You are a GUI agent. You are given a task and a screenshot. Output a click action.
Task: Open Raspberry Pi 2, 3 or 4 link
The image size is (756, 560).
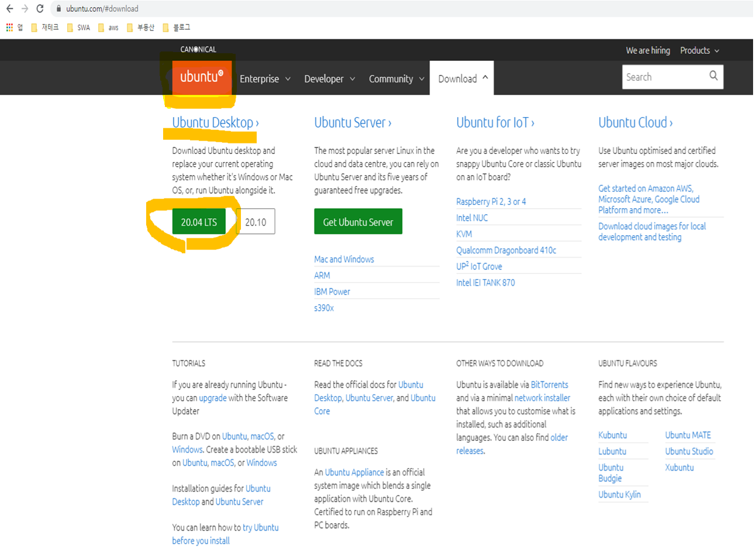(491, 201)
